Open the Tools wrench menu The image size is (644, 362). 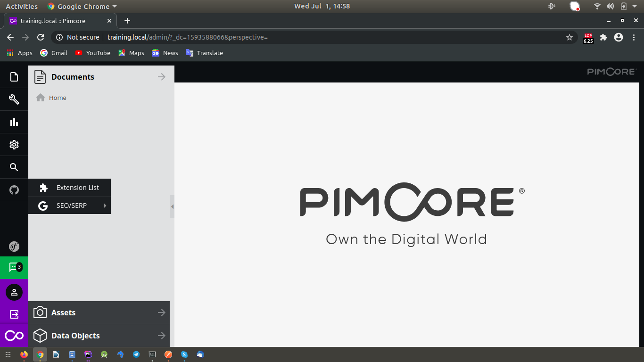click(14, 99)
